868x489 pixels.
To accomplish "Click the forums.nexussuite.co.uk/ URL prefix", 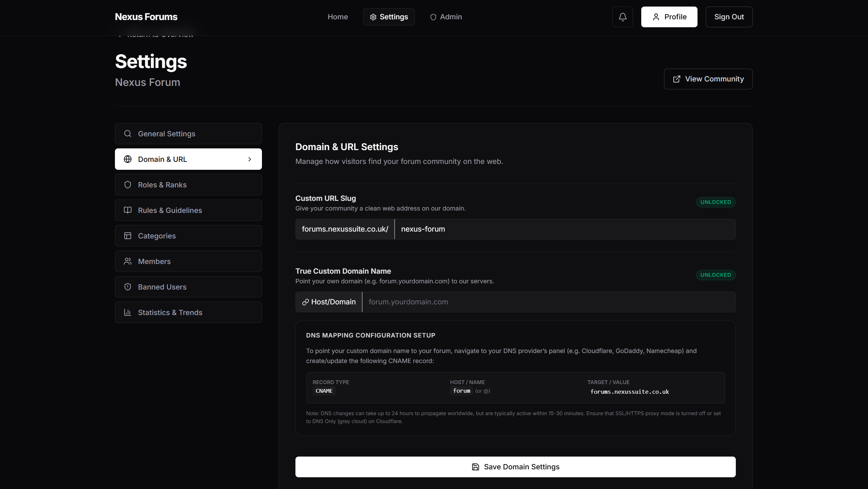I will [345, 229].
